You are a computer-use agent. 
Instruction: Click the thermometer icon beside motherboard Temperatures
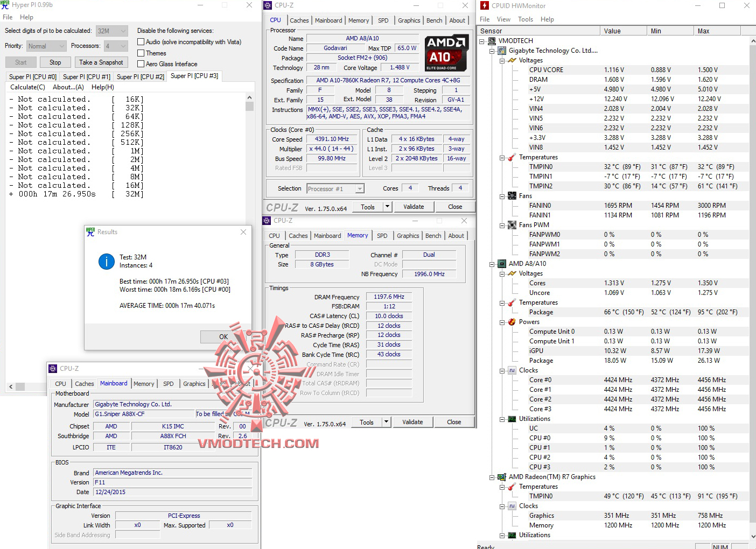tap(512, 157)
